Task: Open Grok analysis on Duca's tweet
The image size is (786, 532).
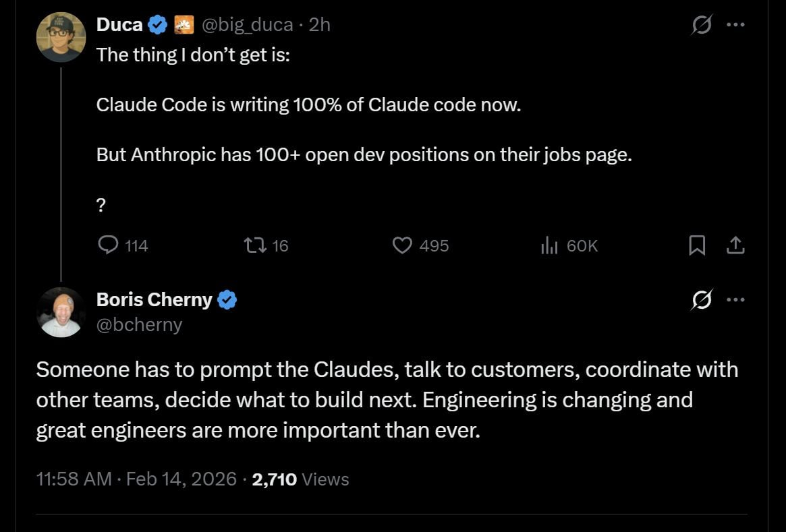Action: point(702,24)
